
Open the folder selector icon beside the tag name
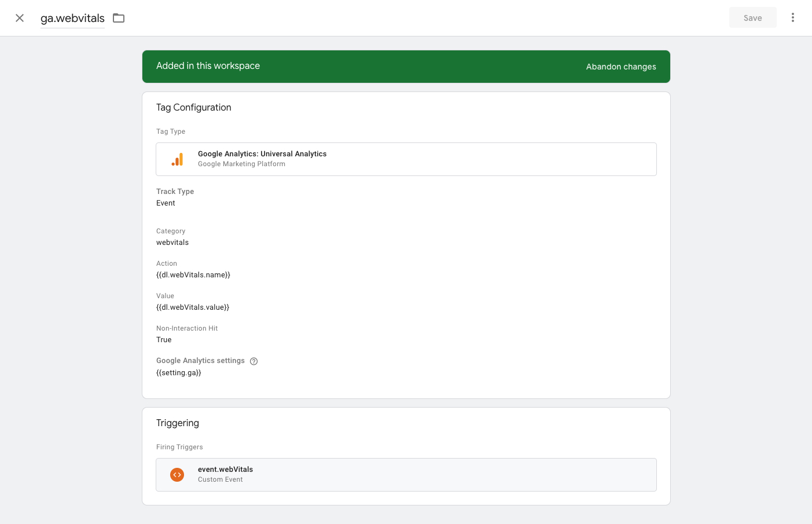pos(119,18)
